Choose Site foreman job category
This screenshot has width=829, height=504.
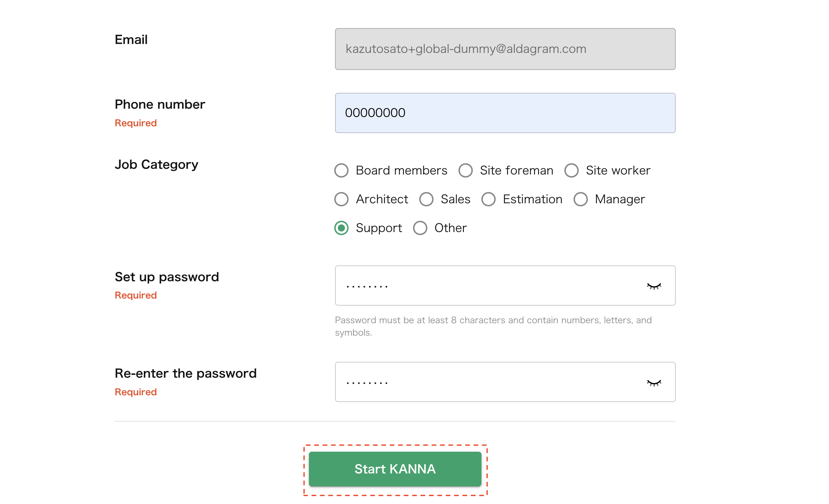(x=465, y=171)
